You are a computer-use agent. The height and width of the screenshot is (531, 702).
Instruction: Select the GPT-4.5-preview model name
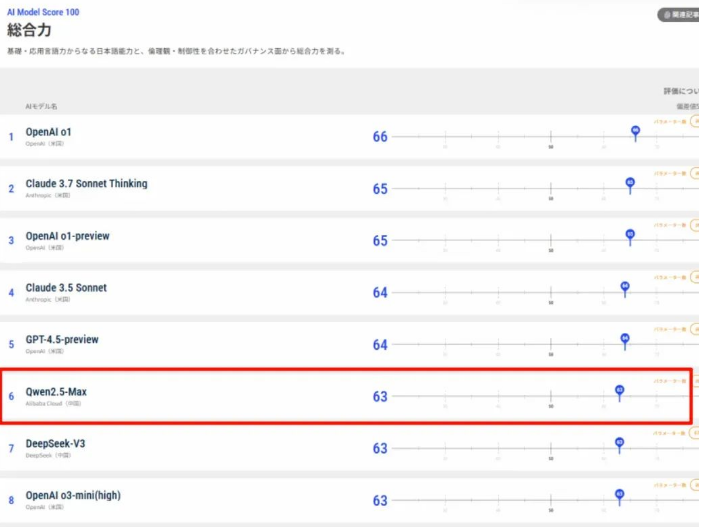coord(63,341)
